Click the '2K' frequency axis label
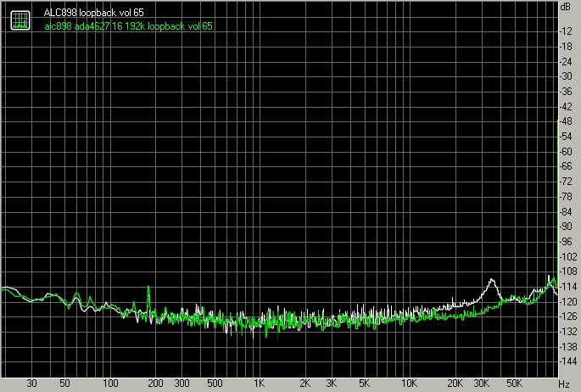The width and height of the screenshot is (581, 392). coord(305,384)
